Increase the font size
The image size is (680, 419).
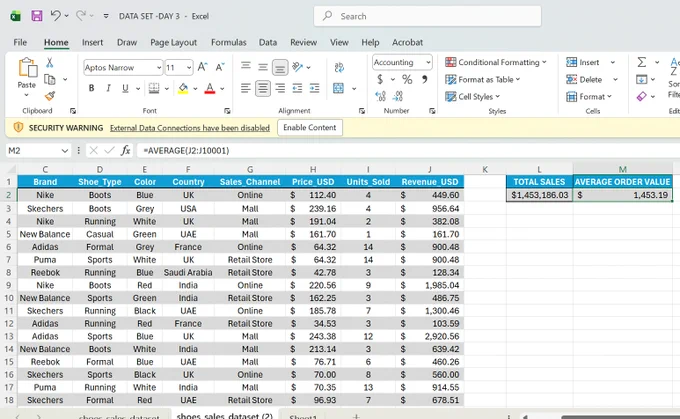point(202,67)
